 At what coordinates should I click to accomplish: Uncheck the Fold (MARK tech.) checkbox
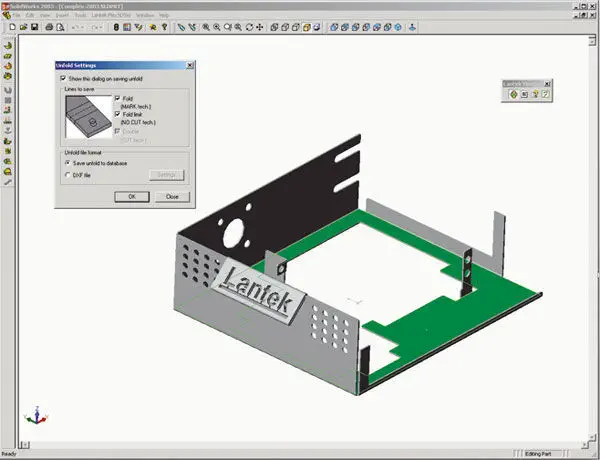[117, 98]
